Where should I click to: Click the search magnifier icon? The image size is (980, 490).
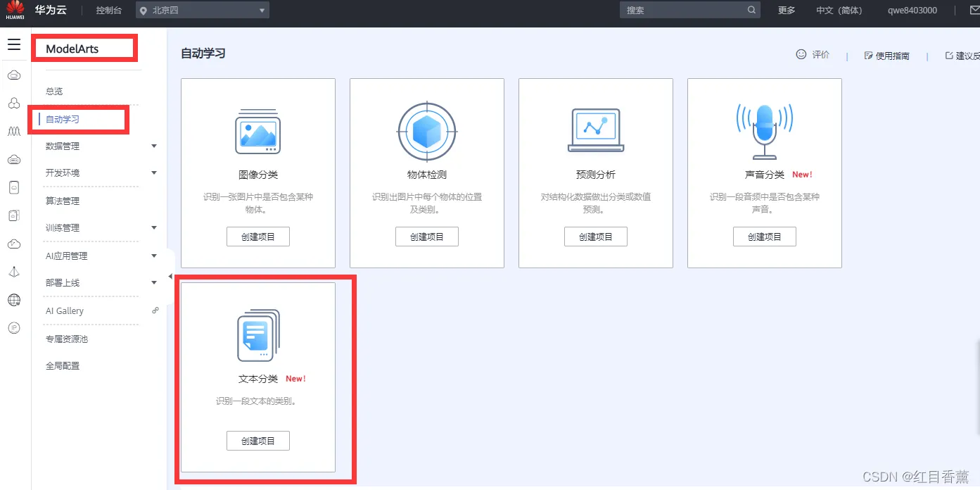pyautogui.click(x=751, y=10)
